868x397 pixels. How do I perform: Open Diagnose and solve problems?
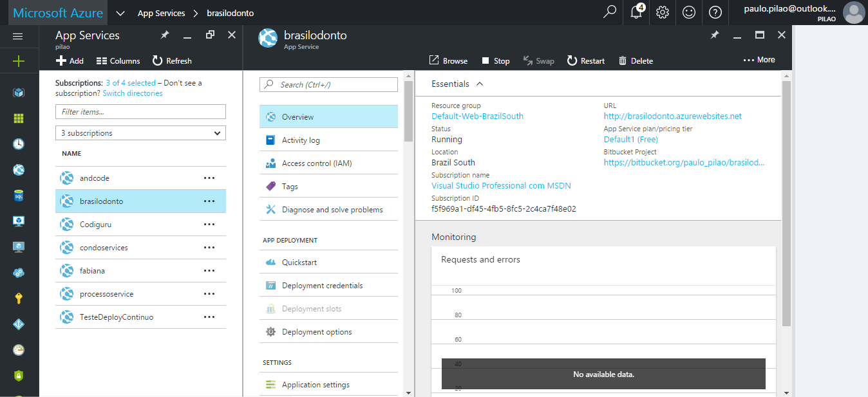tap(328, 210)
